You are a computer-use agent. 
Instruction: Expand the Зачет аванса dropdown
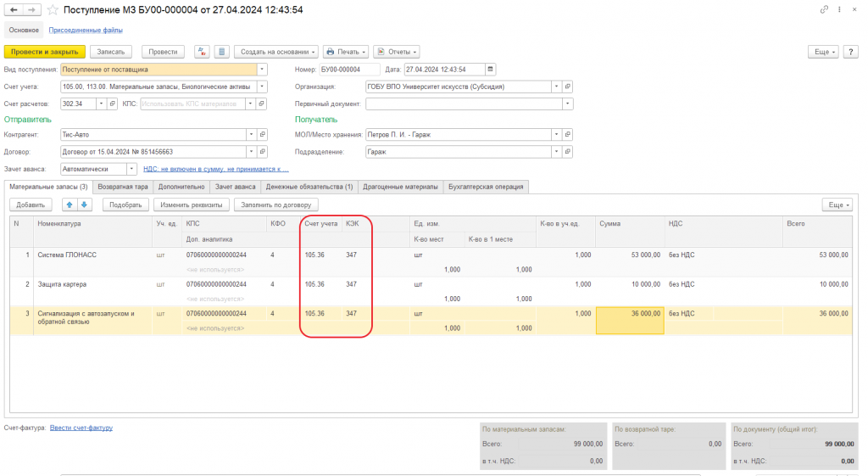pyautogui.click(x=131, y=169)
